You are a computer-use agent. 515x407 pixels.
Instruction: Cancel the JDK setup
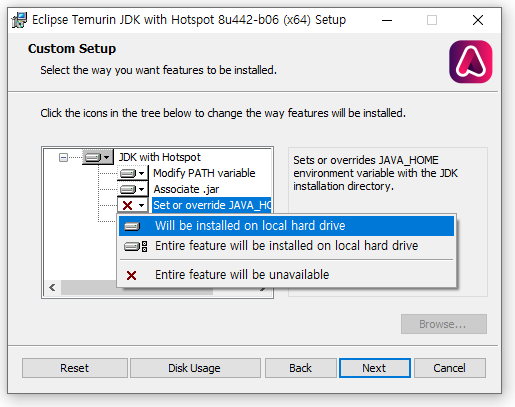pyautogui.click(x=450, y=368)
